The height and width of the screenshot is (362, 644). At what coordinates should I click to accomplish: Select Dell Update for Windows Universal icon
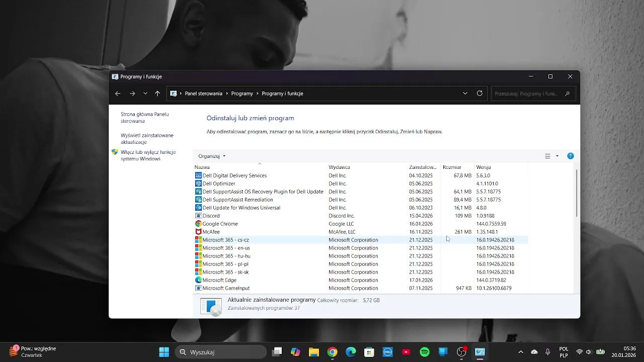point(198,208)
